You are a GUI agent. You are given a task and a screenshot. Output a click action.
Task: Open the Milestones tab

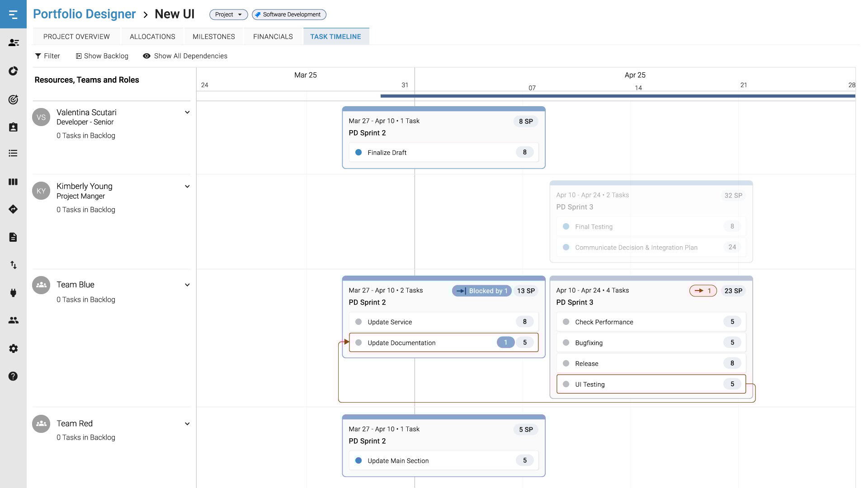213,37
